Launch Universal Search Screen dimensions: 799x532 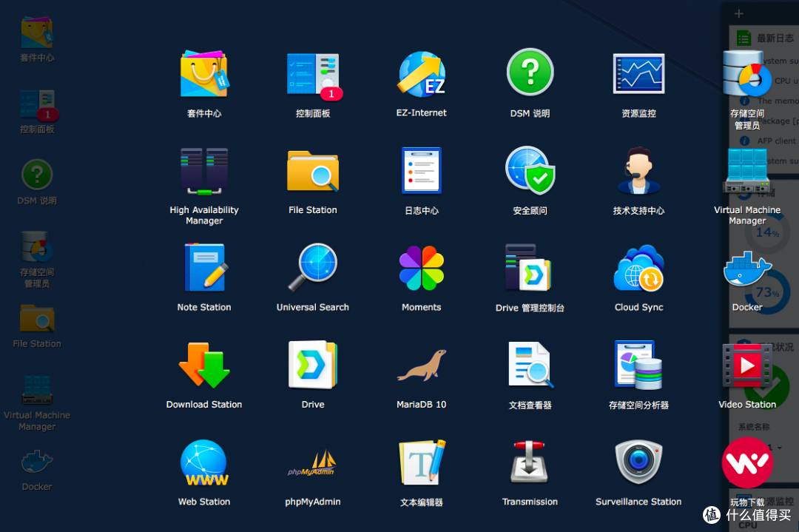(313, 268)
